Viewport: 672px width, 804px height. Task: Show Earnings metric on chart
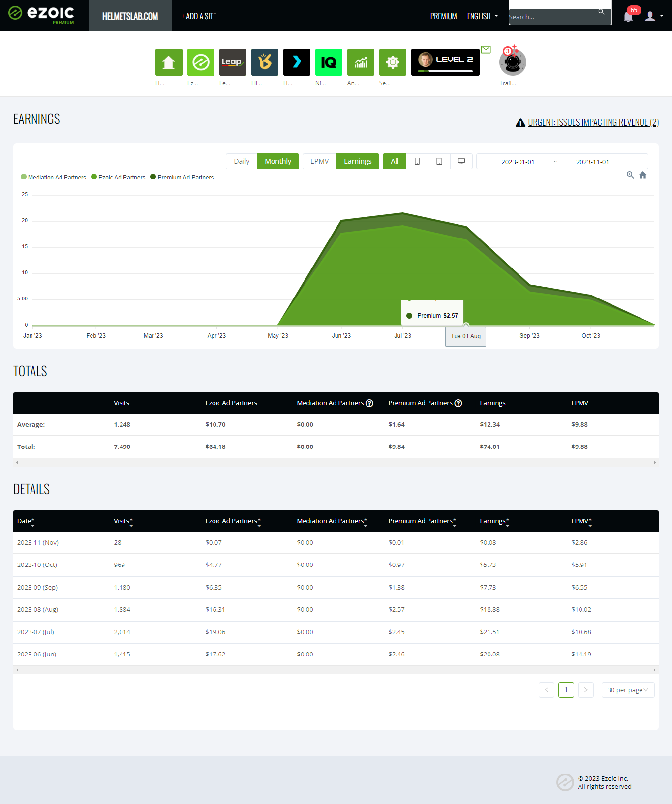[x=358, y=161]
